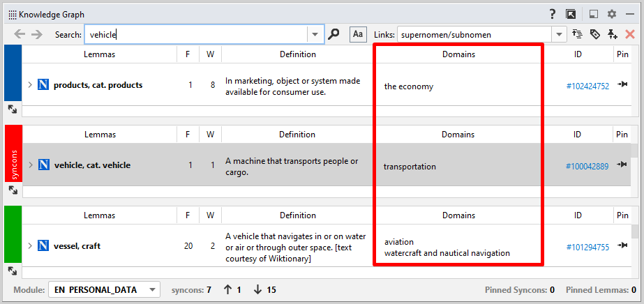
Task: Click the magnifier search icon
Action: pos(334,34)
